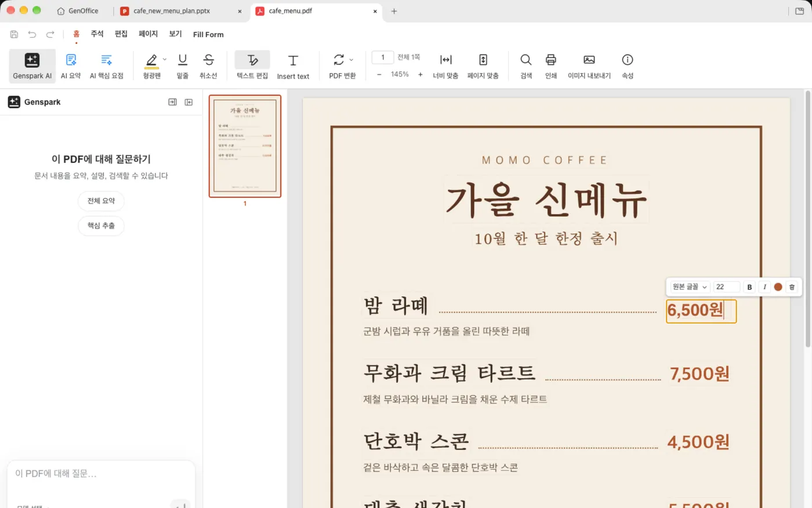Screen dimensions: 812x508
Task: Click the 가을 신메뉴 title text
Action: 546,200
